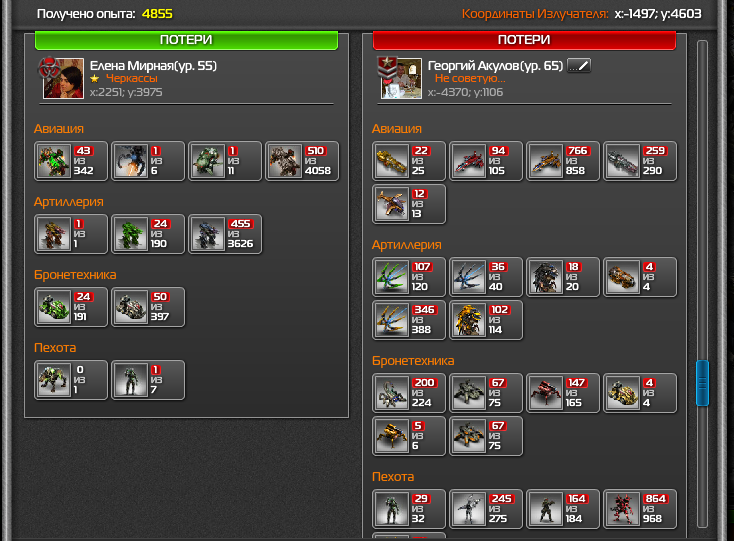The image size is (734, 541).
Task: Click experience value 4855
Action: point(157,14)
